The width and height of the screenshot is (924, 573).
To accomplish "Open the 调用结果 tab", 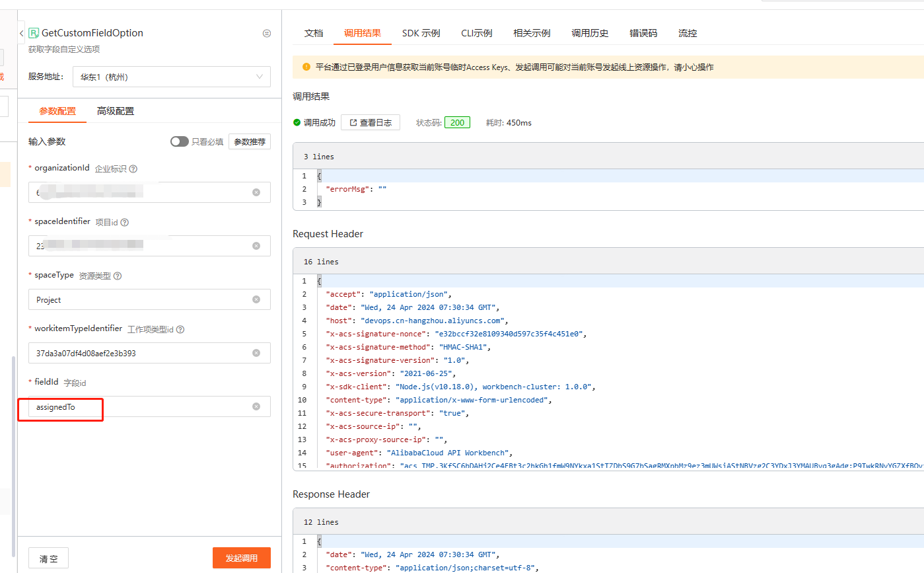I will pyautogui.click(x=363, y=33).
